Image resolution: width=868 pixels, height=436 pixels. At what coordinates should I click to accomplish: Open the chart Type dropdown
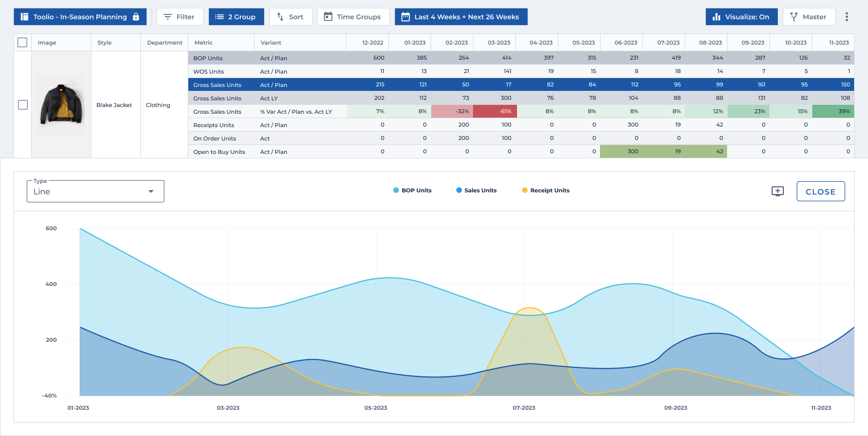[95, 191]
